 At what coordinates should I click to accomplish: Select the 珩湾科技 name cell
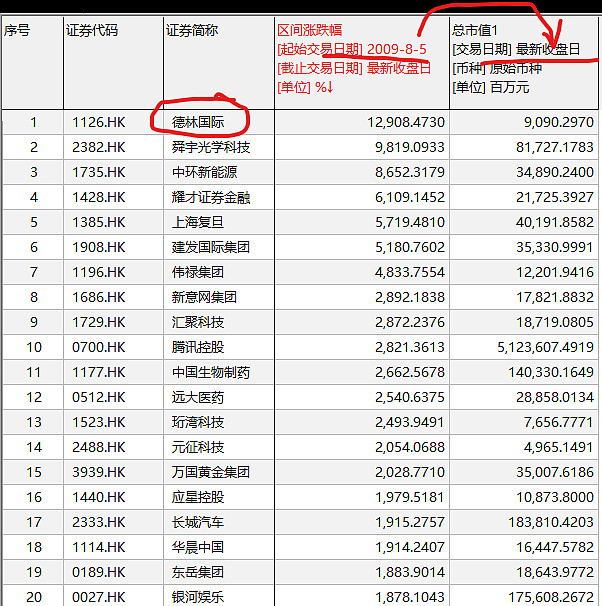tap(198, 422)
